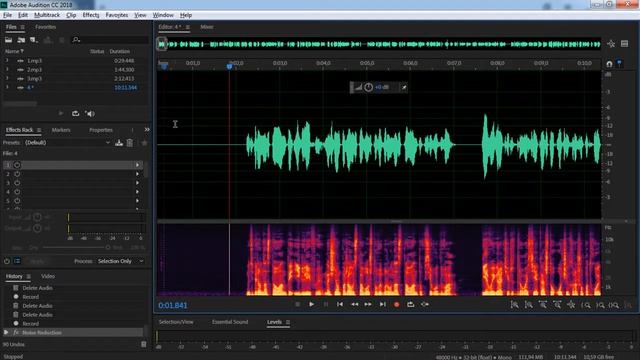The width and height of the screenshot is (640, 360).
Task: Move playhead to previous marker
Action: coord(340,304)
